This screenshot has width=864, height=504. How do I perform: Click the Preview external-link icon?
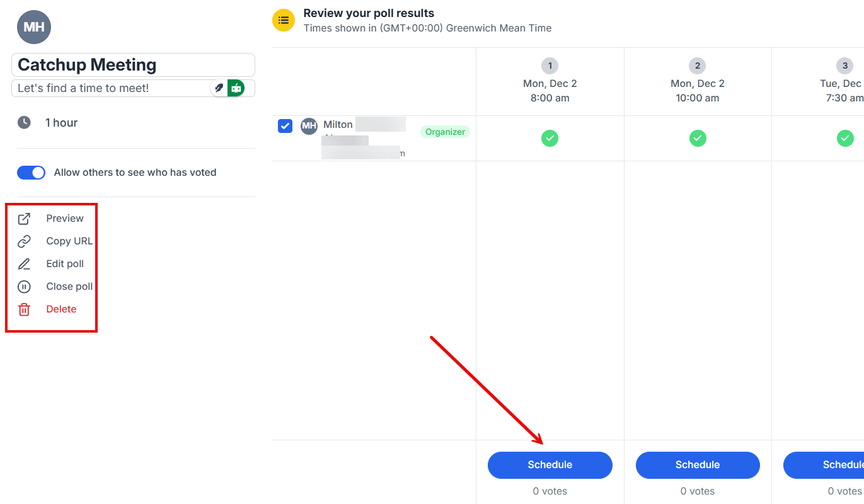24,219
